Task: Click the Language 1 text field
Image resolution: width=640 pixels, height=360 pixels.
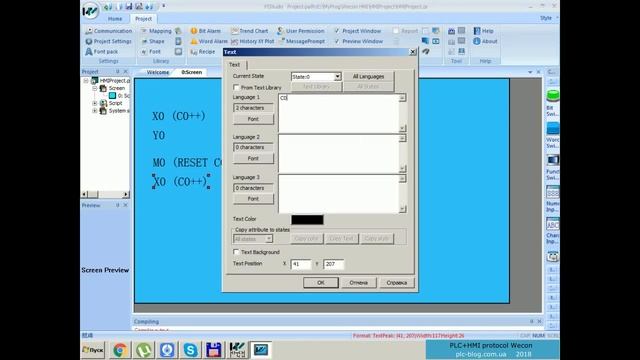Action: point(338,113)
